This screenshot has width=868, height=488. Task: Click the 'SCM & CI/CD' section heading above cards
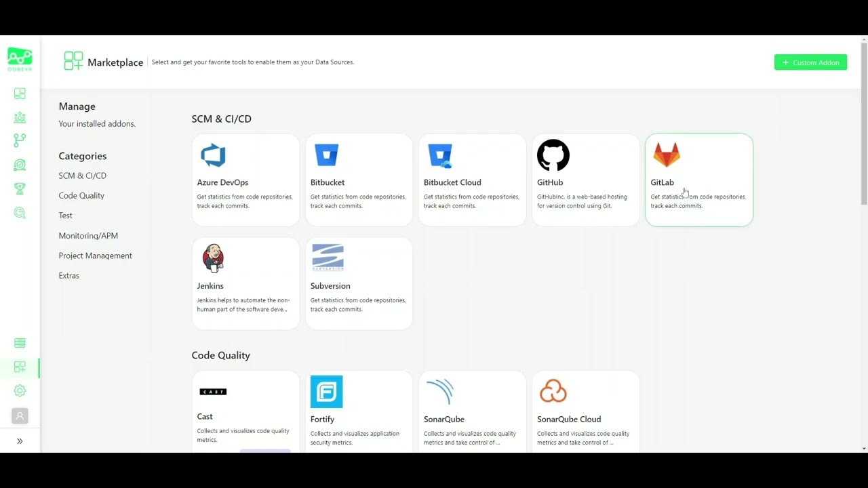(221, 119)
